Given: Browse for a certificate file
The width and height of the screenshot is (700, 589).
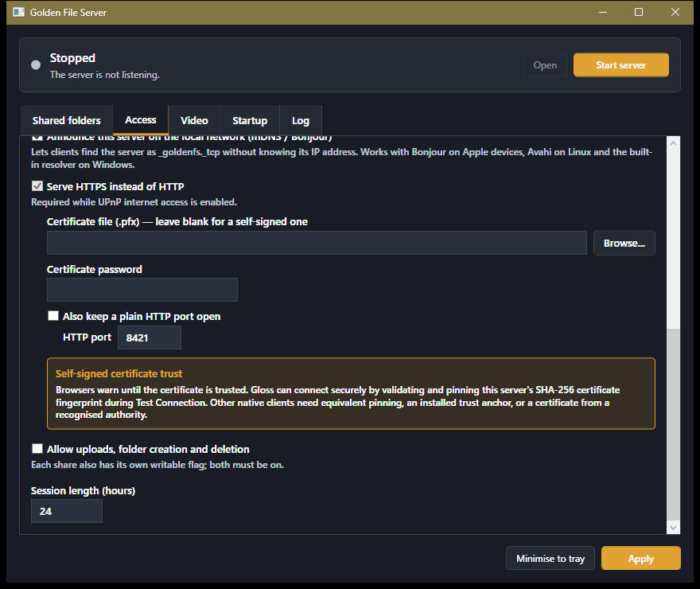Looking at the screenshot, I should 624,243.
